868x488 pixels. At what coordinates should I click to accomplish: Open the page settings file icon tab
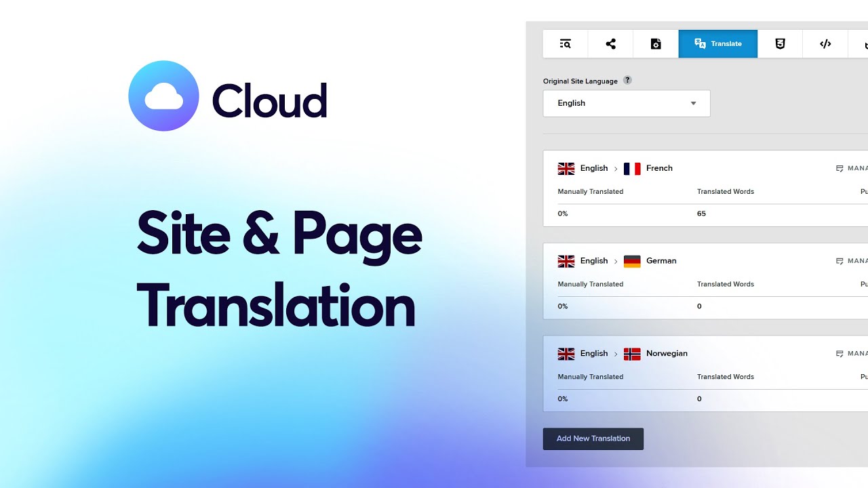(656, 44)
